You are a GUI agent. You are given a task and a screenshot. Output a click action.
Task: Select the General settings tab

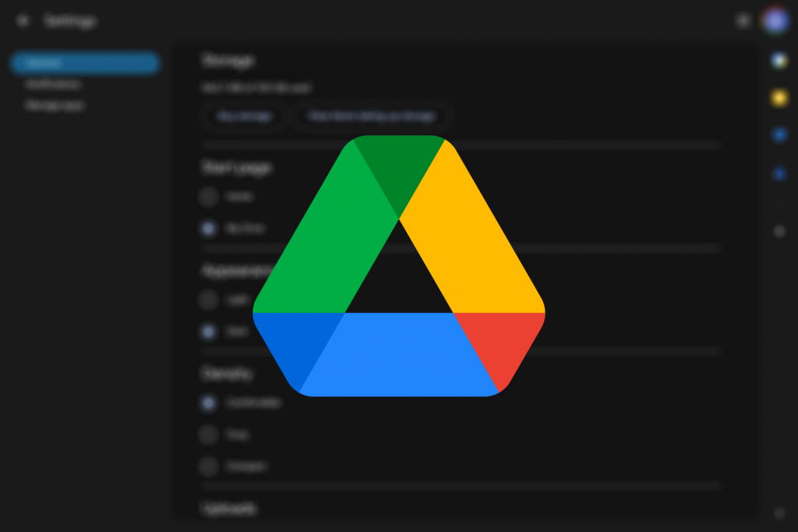click(x=84, y=63)
